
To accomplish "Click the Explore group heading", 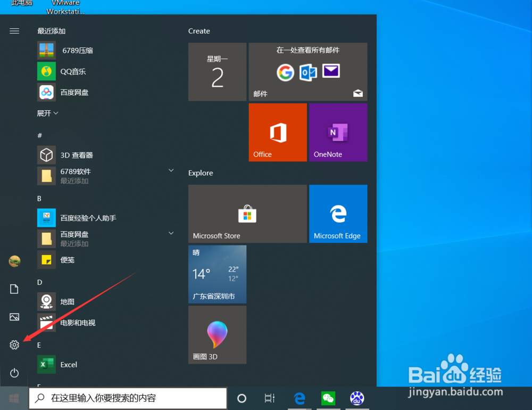I will (x=201, y=173).
